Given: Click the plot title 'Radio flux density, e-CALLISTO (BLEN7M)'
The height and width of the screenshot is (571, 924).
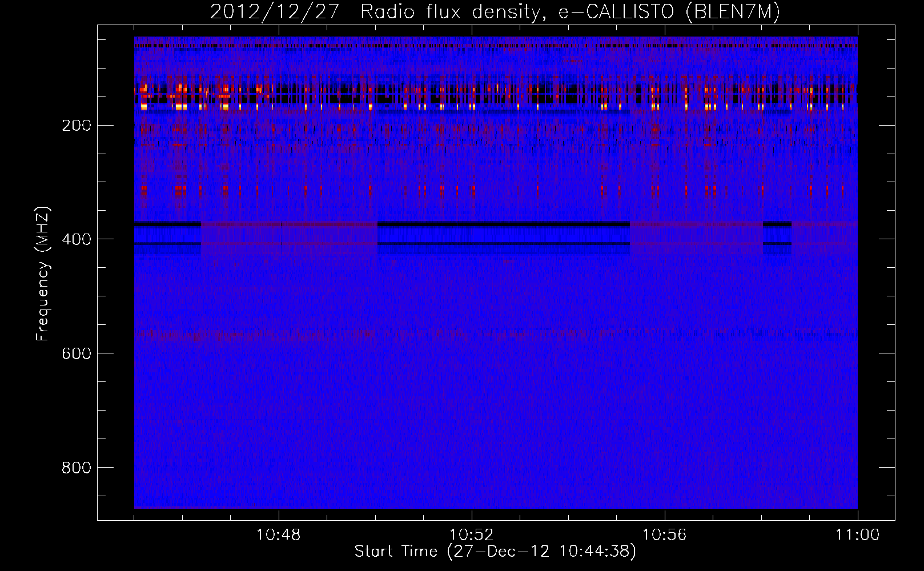Looking at the screenshot, I should coord(571,12).
